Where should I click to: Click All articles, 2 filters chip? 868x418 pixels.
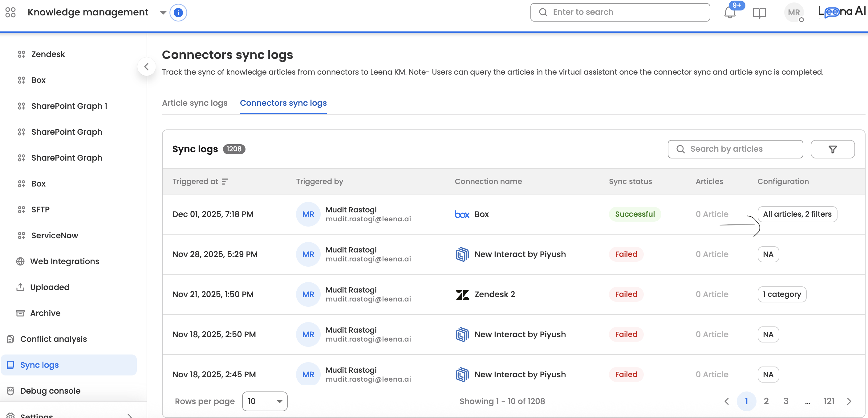pos(797,214)
